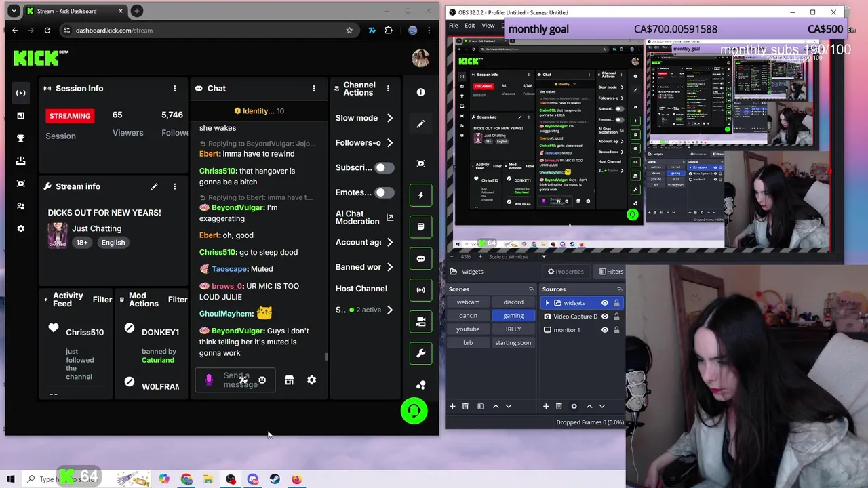This screenshot has width=868, height=488.
Task: Delete selected scene with trash icon in OBS
Action: tap(465, 406)
